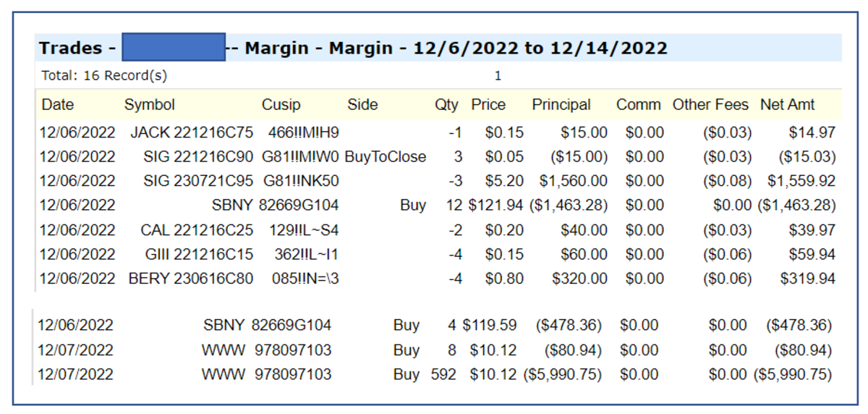Click the Qty column header
The image size is (868, 414).
pos(446,105)
